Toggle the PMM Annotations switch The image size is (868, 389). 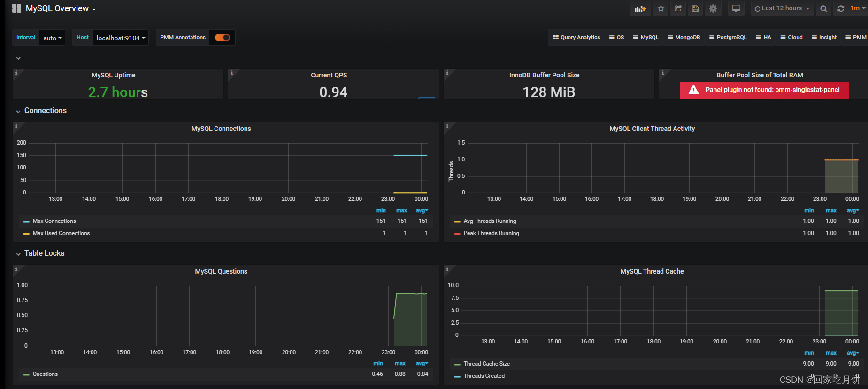(223, 38)
